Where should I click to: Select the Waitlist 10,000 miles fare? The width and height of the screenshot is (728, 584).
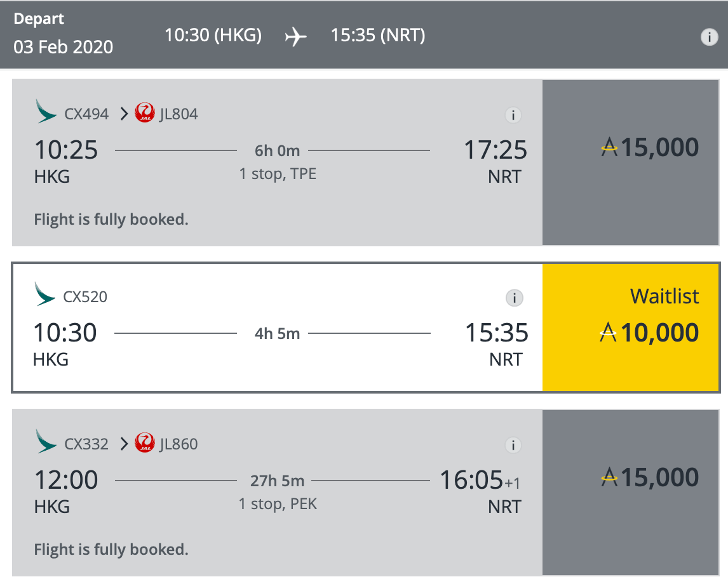[631, 328]
